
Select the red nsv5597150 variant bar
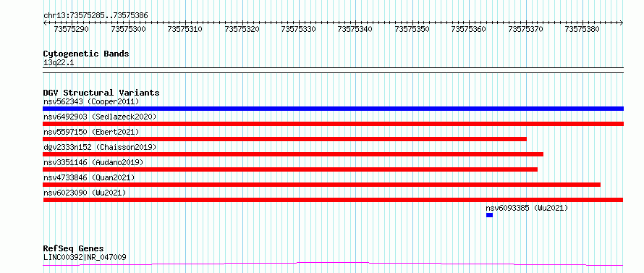[x=284, y=139]
